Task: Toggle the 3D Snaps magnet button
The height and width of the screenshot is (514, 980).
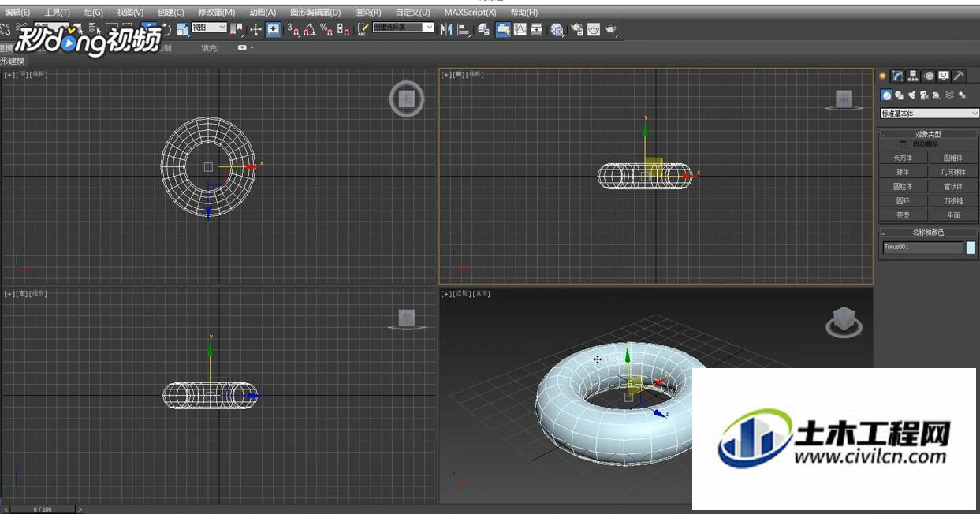Action: tap(293, 29)
